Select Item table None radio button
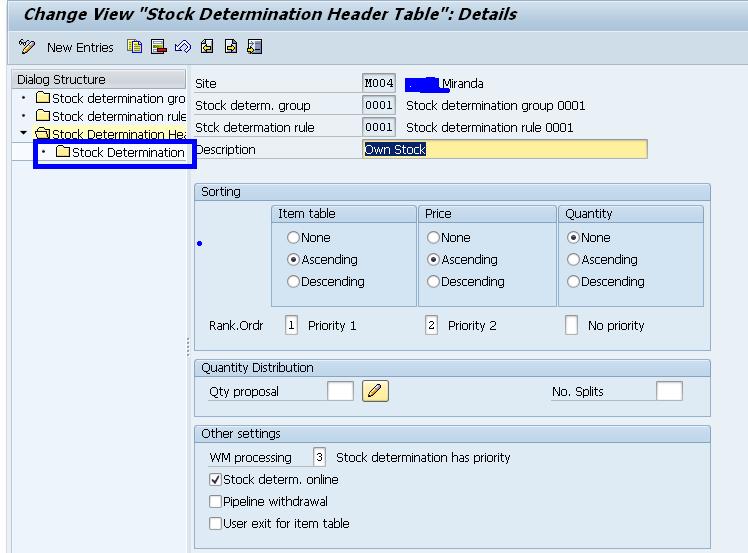Image resolution: width=748 pixels, height=553 pixels. coord(293,237)
